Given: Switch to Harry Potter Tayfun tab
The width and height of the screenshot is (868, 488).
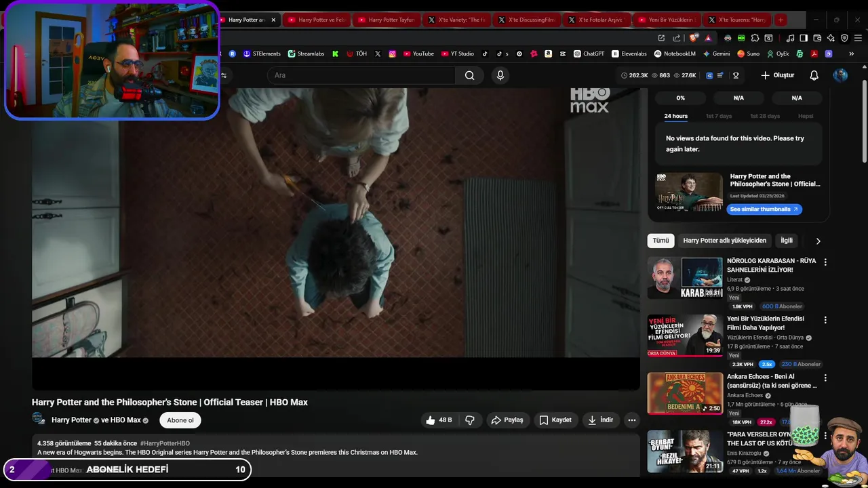Looking at the screenshot, I should (385, 20).
